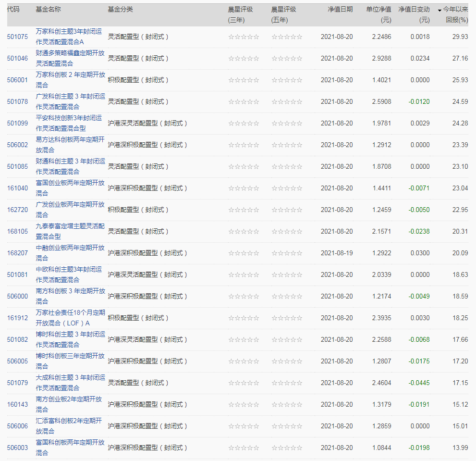Open fund code 501046 link
The image size is (476, 461).
[17, 58]
